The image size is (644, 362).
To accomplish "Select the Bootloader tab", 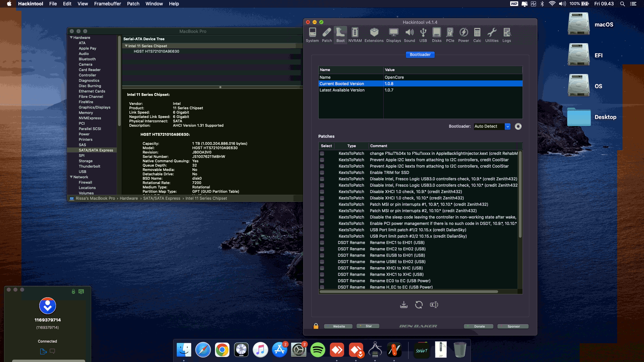I will (420, 55).
